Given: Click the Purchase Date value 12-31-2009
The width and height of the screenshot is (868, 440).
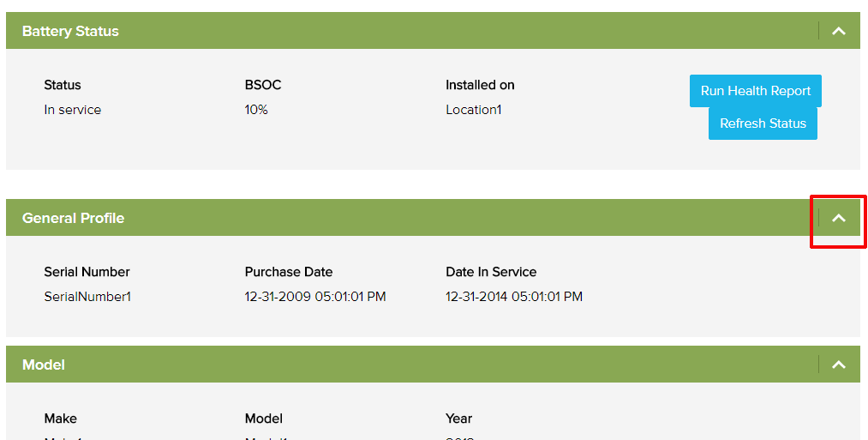Looking at the screenshot, I should tap(314, 297).
